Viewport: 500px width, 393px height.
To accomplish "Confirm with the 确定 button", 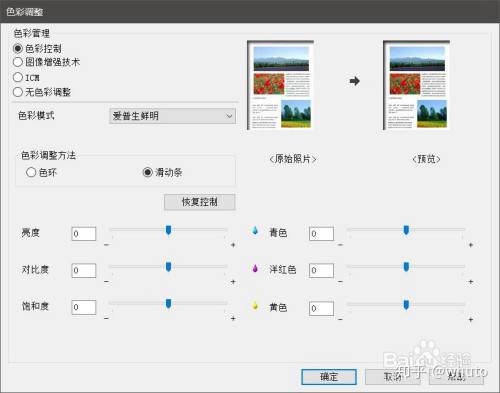I will point(329,377).
